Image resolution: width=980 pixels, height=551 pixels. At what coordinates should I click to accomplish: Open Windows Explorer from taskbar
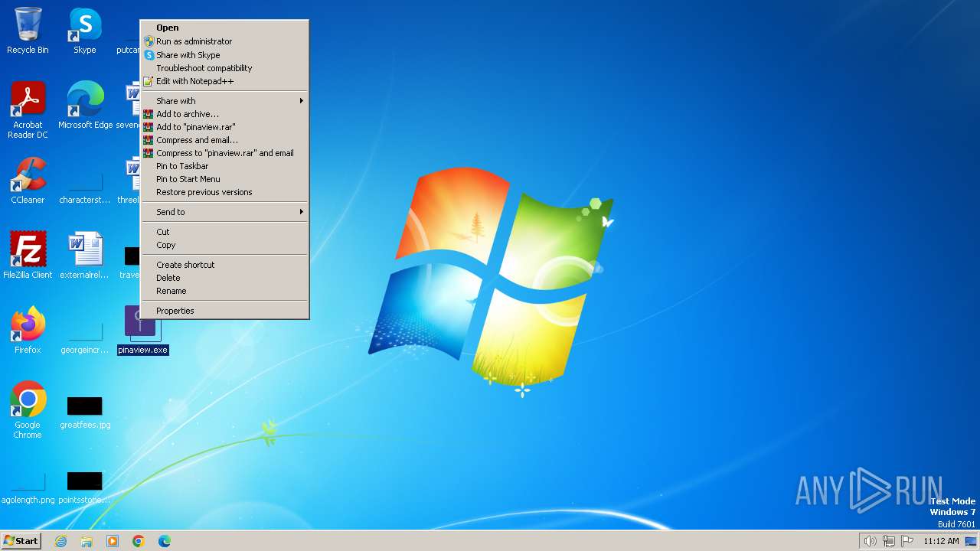(x=87, y=541)
